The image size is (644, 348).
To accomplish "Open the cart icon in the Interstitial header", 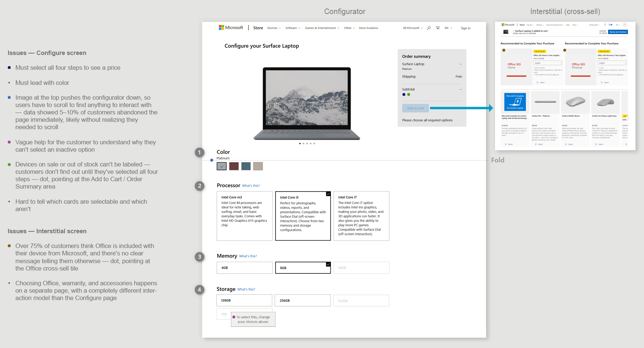I will [x=610, y=25].
